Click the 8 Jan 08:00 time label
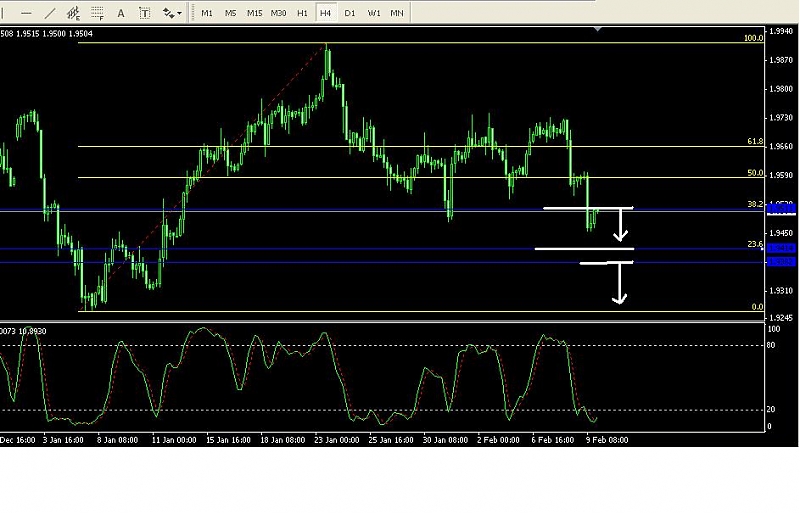The image size is (800, 514). pyautogui.click(x=117, y=440)
